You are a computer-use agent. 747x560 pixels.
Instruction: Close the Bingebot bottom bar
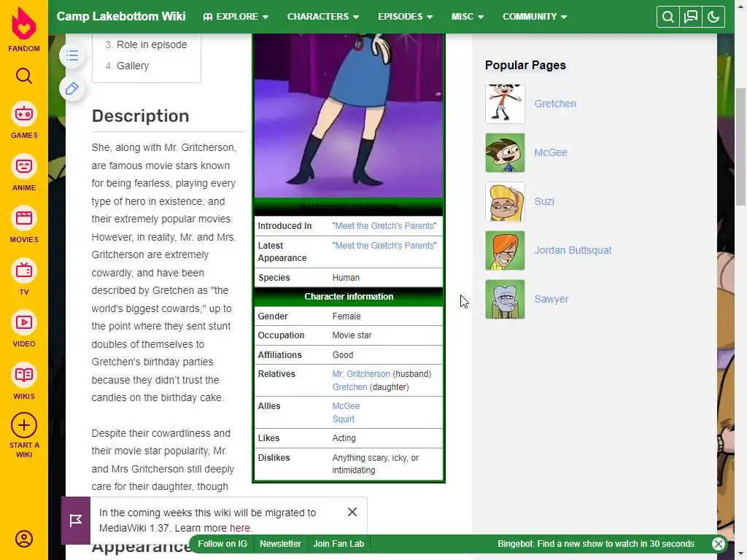(719, 544)
